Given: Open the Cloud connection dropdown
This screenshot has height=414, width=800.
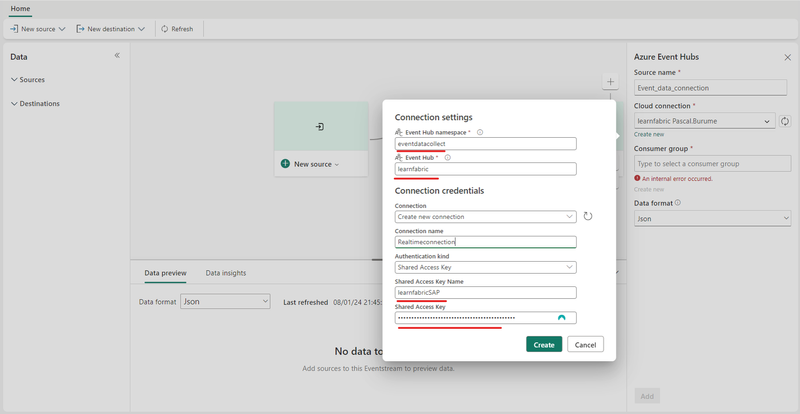Looking at the screenshot, I should pyautogui.click(x=705, y=121).
